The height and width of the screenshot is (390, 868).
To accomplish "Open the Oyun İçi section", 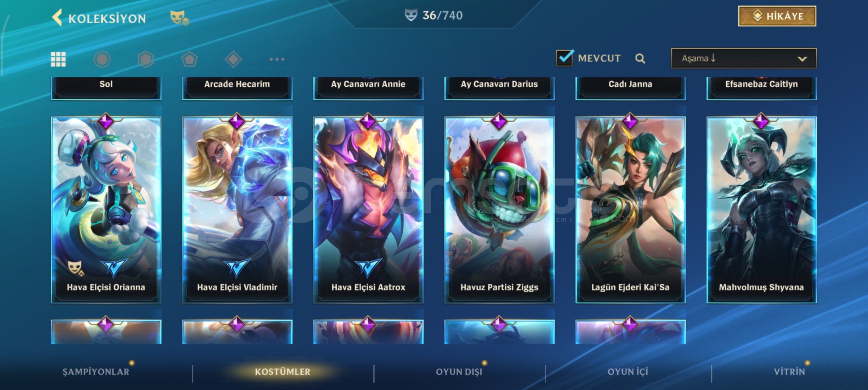I will (628, 372).
